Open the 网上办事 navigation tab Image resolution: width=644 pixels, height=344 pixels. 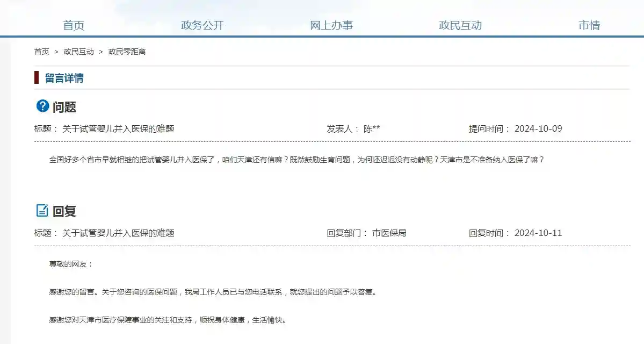331,25
